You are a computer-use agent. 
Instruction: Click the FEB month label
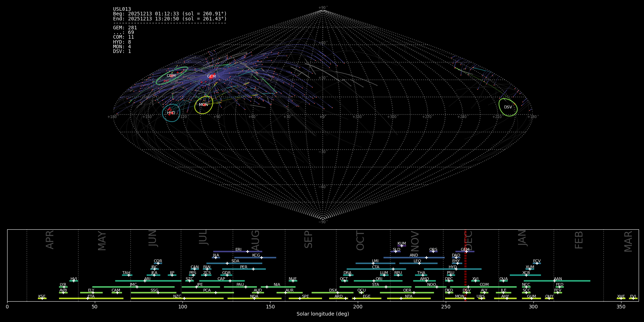click(x=579, y=240)
